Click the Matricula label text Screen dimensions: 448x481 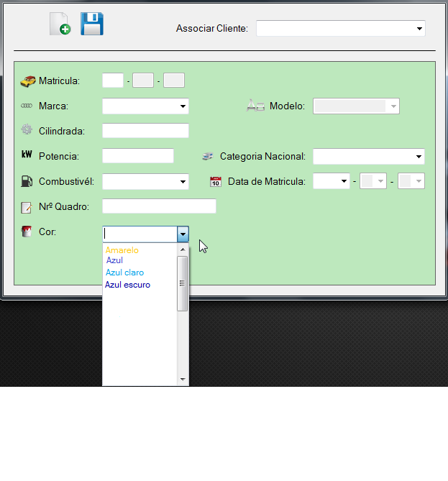click(59, 81)
